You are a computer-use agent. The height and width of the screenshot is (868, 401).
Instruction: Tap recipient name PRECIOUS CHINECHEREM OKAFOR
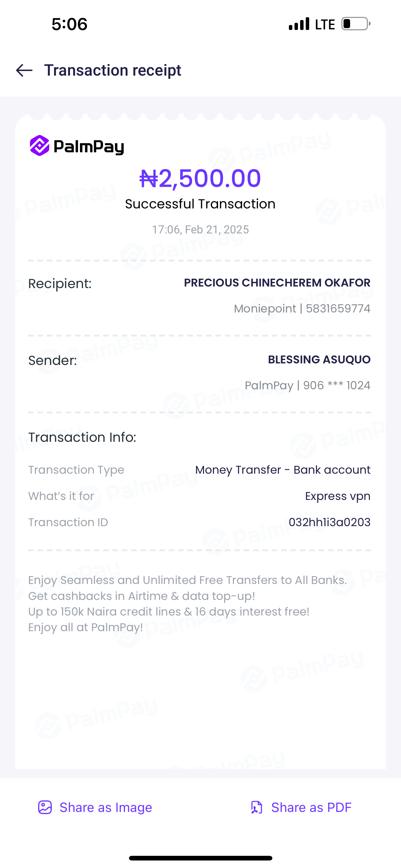[277, 283]
